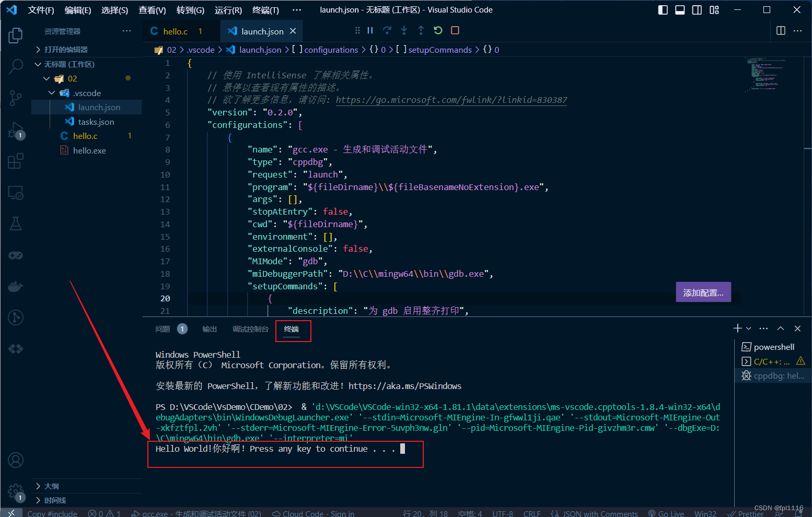This screenshot has height=517, width=812.
Task: Open terminal panel more actions menu
Action: pos(763,328)
